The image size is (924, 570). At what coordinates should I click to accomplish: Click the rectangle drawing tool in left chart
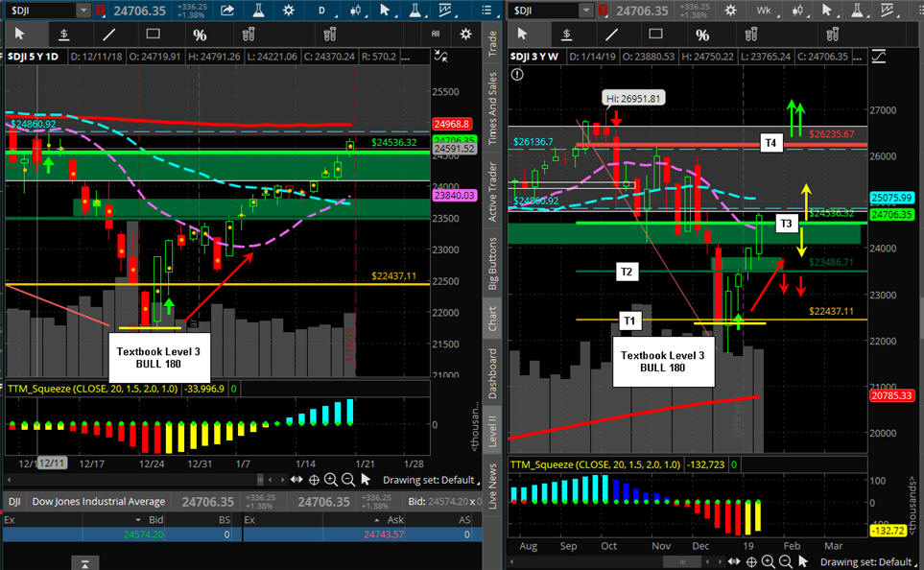(x=154, y=35)
